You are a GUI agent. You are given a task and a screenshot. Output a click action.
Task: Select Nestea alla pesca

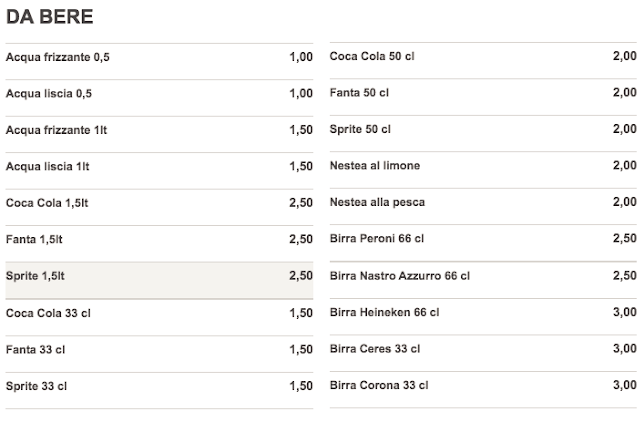point(377,202)
